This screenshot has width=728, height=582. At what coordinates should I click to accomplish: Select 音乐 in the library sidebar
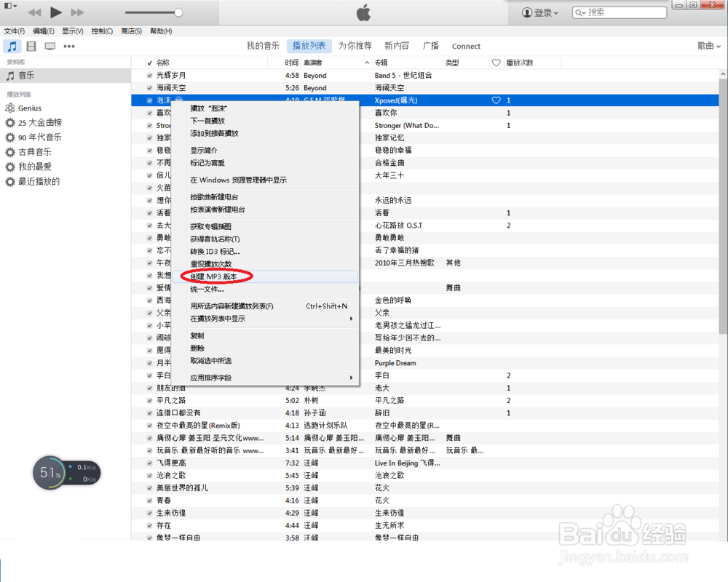(x=65, y=75)
